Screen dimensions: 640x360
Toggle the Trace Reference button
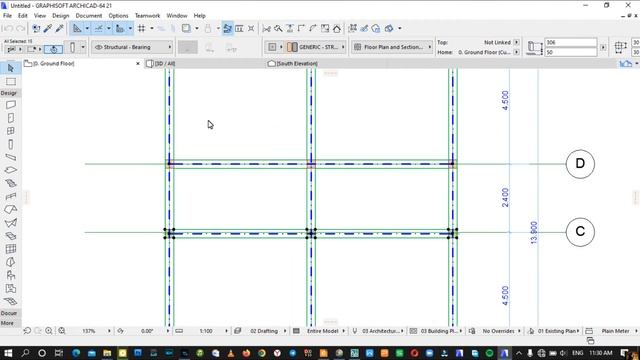(x=186, y=29)
